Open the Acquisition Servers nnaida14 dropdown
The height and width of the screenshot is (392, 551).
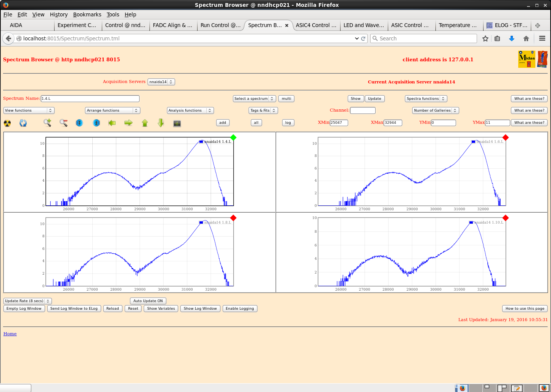[x=161, y=82]
